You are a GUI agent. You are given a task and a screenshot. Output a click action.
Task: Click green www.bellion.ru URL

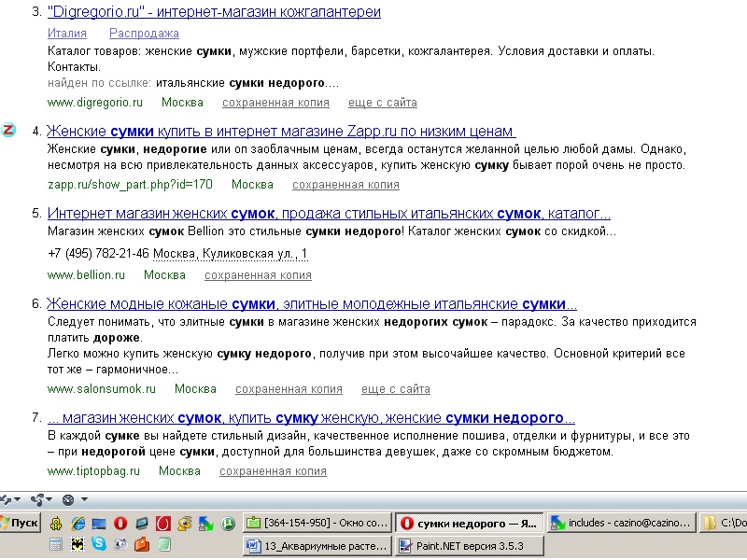click(x=86, y=275)
